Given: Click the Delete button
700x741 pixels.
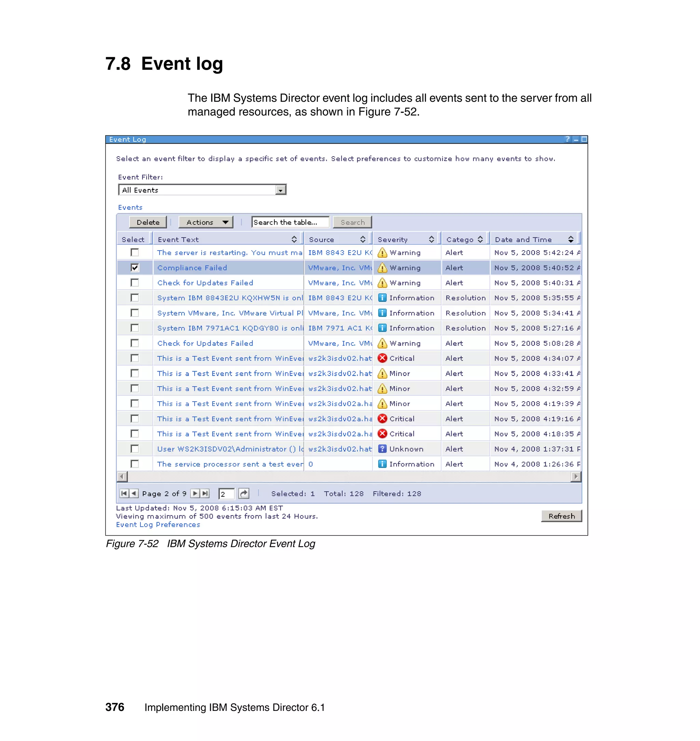Looking at the screenshot, I should tap(148, 222).
